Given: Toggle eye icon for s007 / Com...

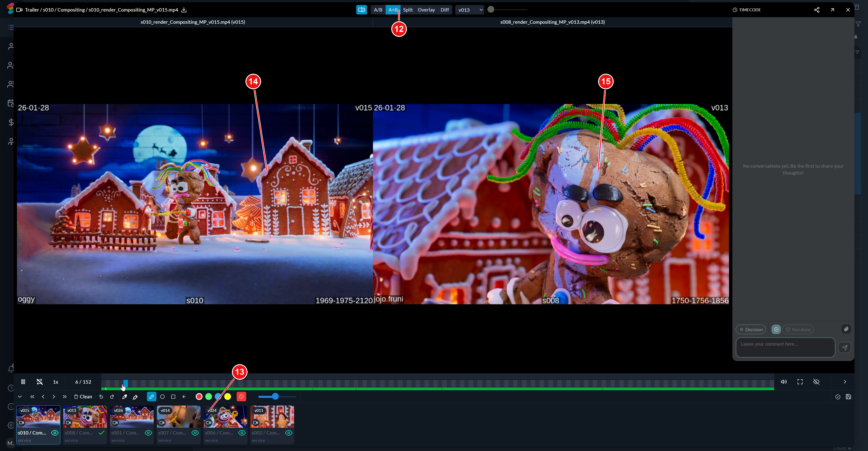Looking at the screenshot, I should [x=195, y=432].
